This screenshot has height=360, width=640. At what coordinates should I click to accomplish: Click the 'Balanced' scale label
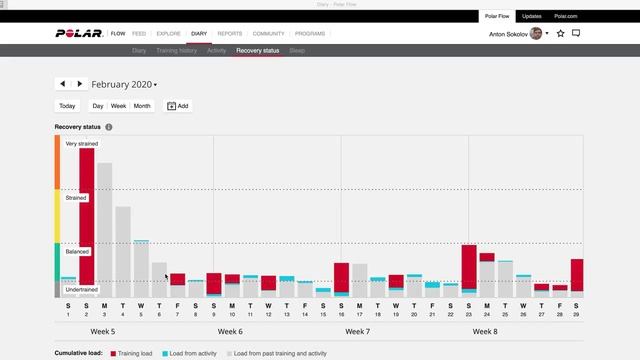[77, 251]
